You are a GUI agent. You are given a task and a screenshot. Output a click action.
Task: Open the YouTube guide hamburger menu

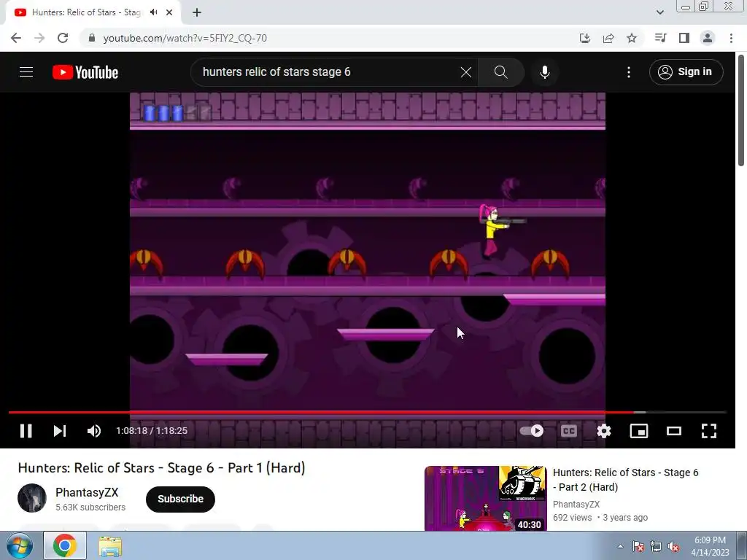26,72
